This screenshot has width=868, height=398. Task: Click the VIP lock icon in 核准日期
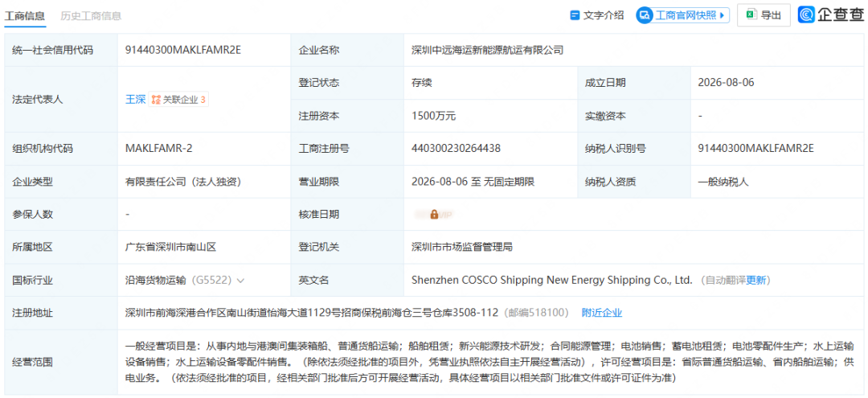435,214
